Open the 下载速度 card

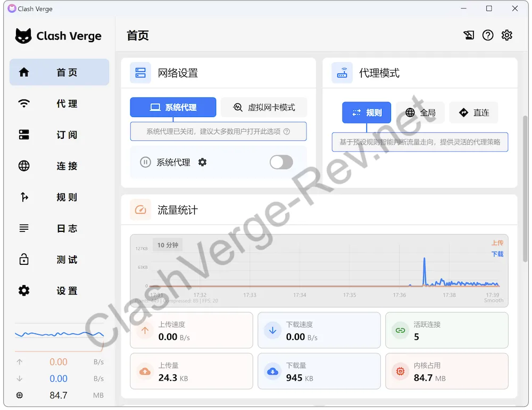319,330
